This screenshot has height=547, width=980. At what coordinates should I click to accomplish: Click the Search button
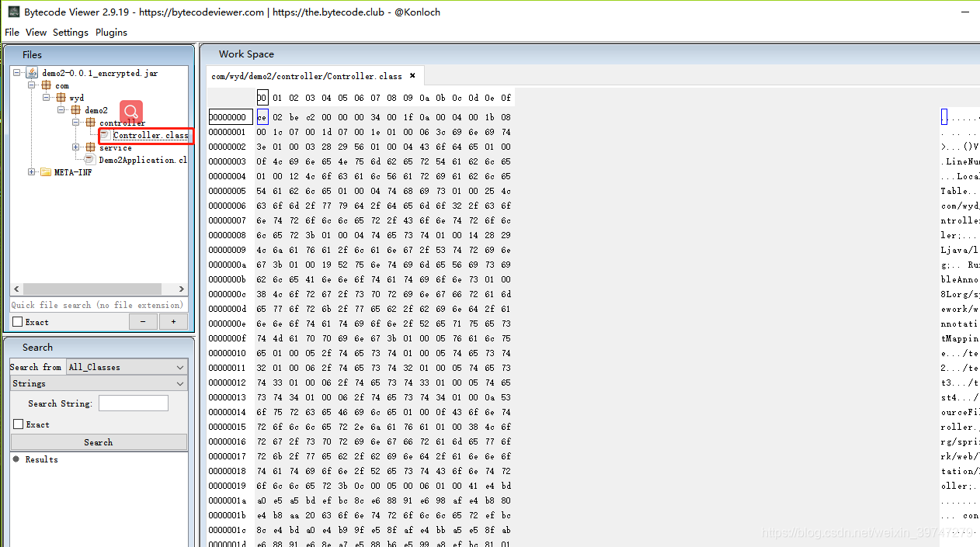pyautogui.click(x=99, y=442)
